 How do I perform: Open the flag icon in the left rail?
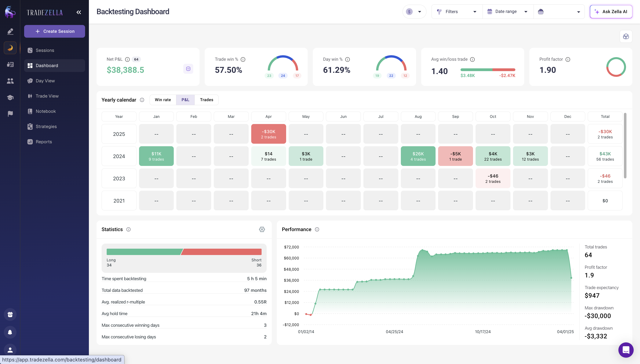click(x=10, y=114)
